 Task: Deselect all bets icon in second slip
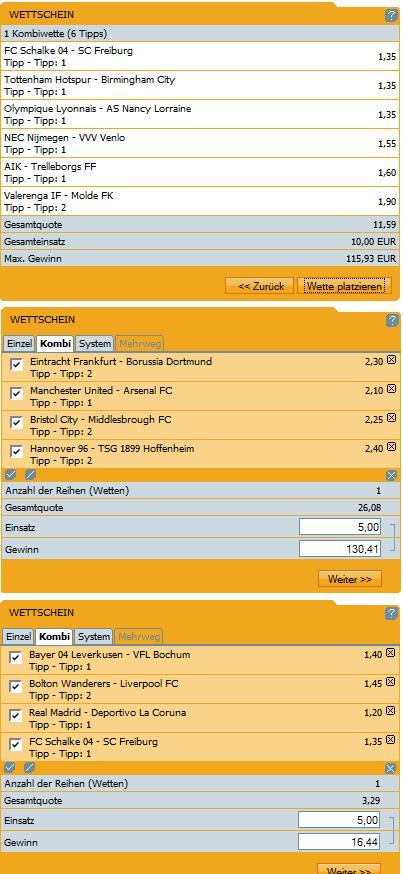tap(30, 474)
